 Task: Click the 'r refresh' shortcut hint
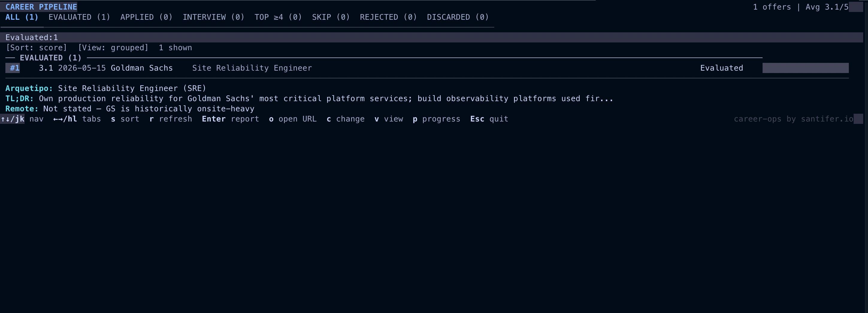pyautogui.click(x=170, y=119)
